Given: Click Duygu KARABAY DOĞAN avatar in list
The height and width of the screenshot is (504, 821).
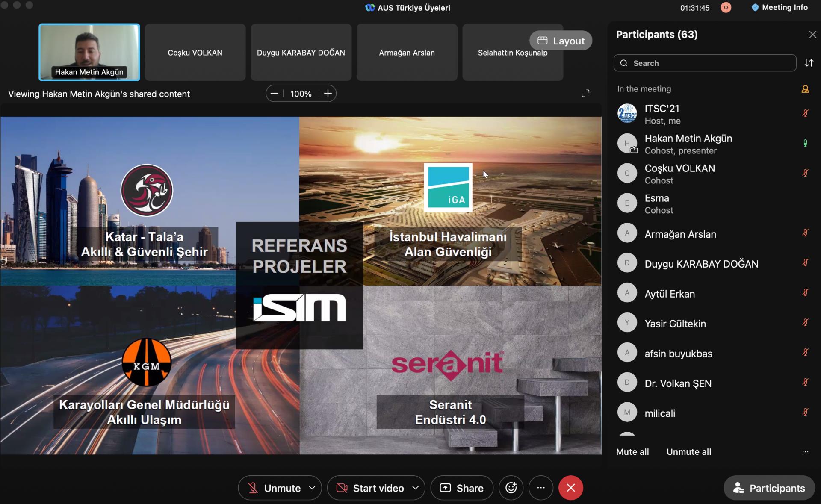Looking at the screenshot, I should click(x=627, y=263).
